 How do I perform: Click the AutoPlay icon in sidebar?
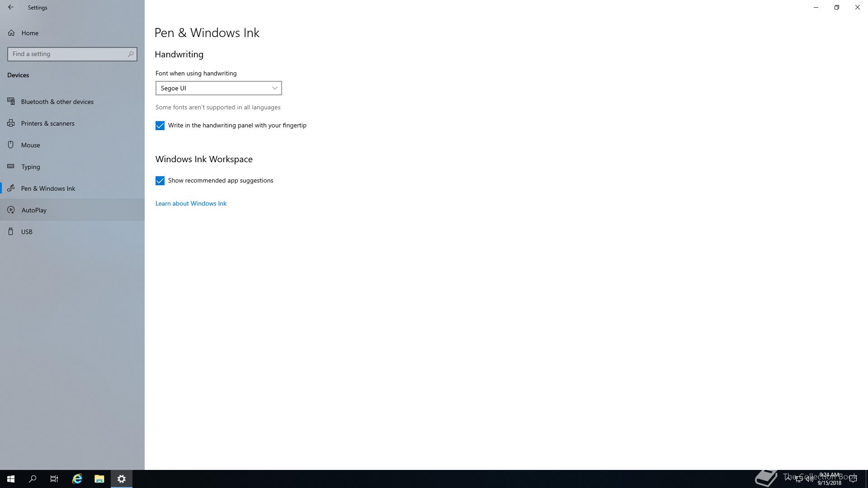11,210
